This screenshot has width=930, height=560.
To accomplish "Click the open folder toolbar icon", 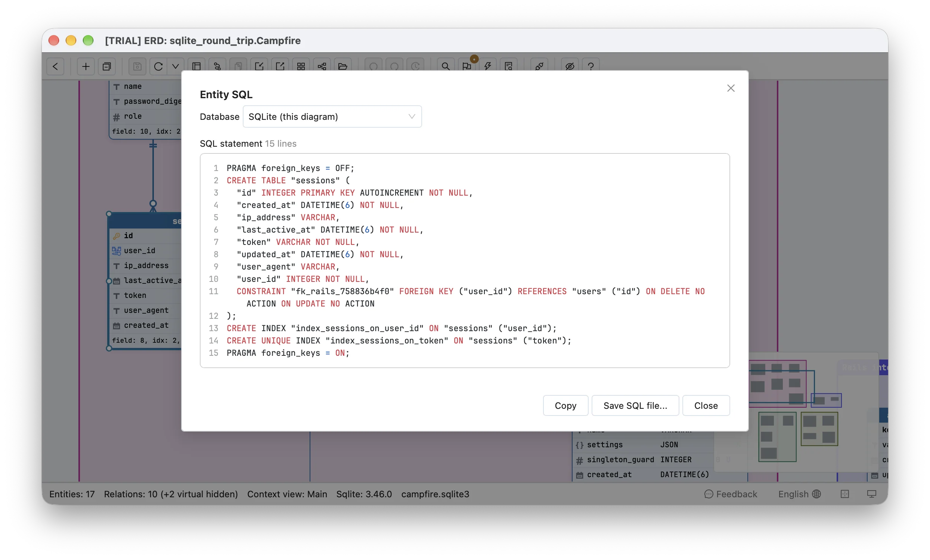I will coord(343,66).
